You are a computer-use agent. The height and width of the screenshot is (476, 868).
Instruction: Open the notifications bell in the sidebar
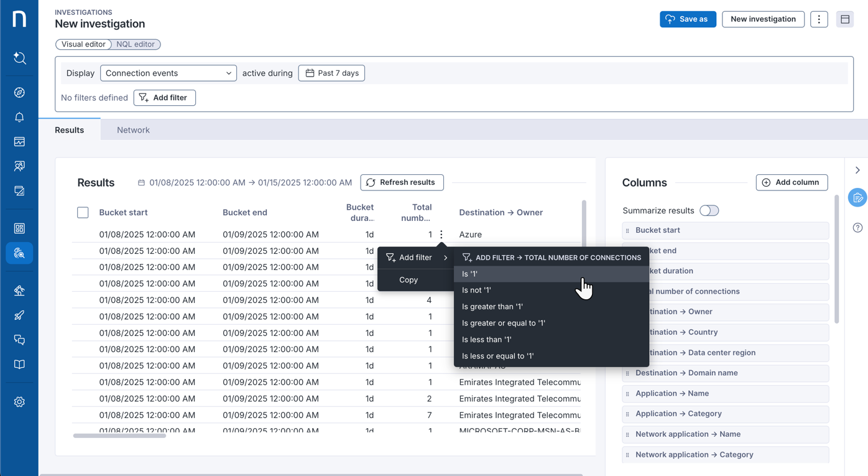(19, 117)
